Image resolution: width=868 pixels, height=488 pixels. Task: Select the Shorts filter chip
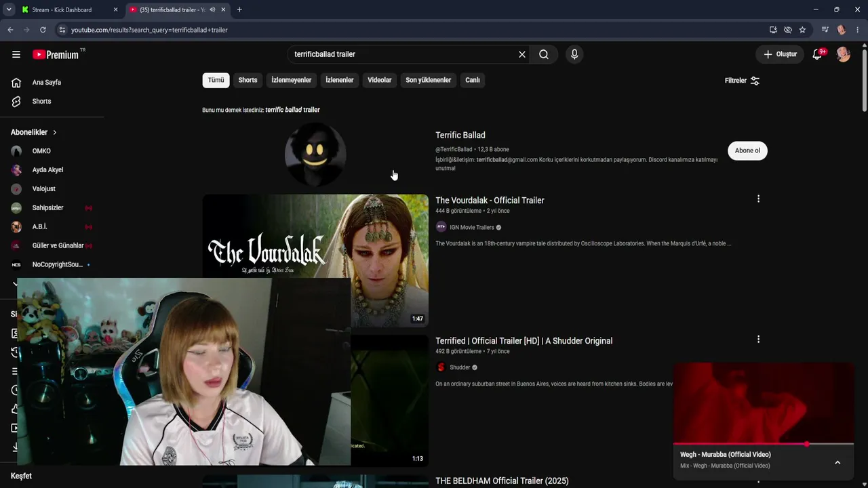pos(248,80)
